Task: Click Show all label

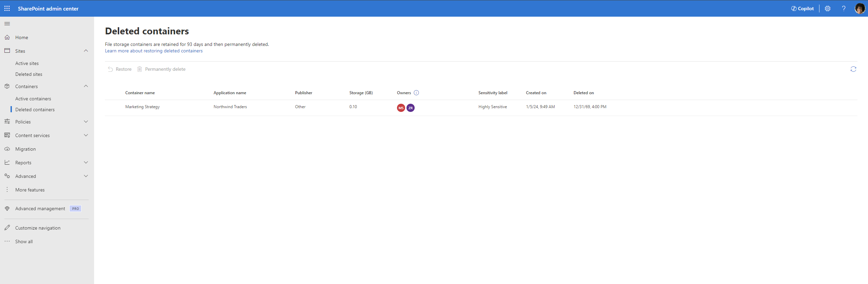Action: pos(24,241)
